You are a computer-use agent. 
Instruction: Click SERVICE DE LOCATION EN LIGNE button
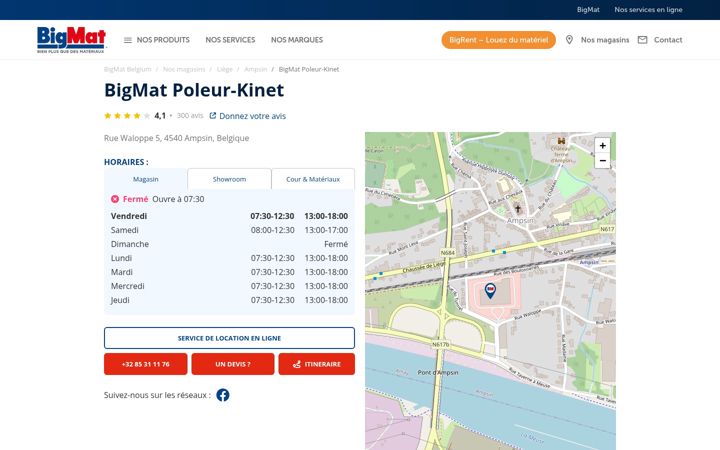[x=229, y=338]
